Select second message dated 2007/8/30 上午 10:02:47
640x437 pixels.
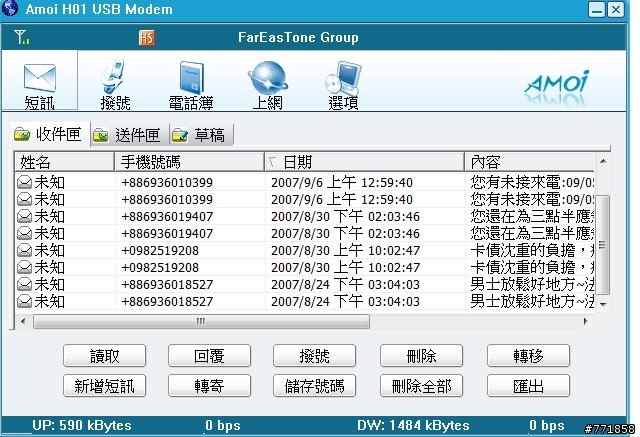coord(304,268)
